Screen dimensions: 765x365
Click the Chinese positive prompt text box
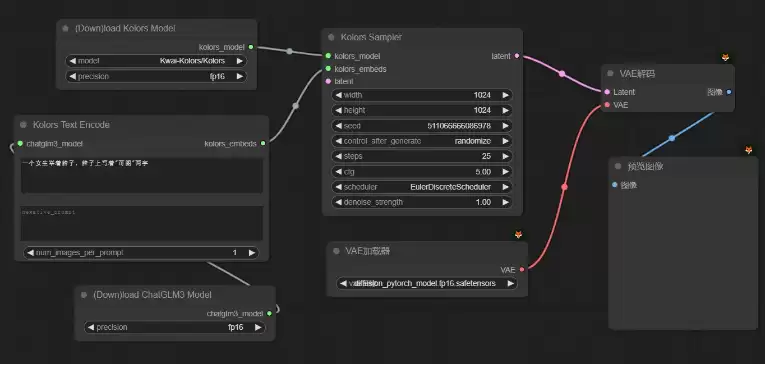point(141,175)
